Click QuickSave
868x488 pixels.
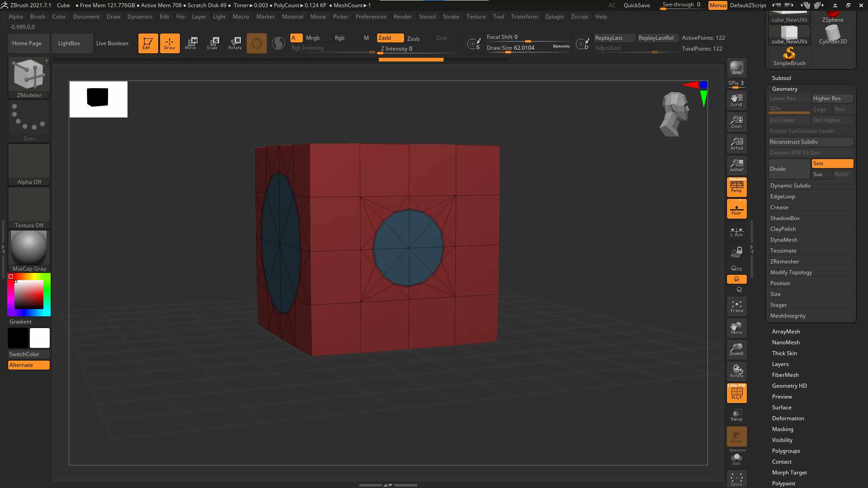637,5
